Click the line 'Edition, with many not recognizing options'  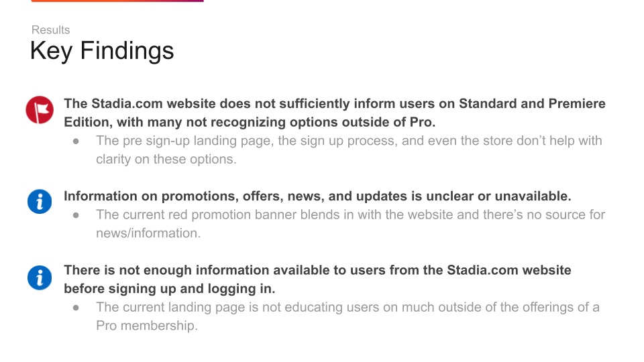pos(250,122)
